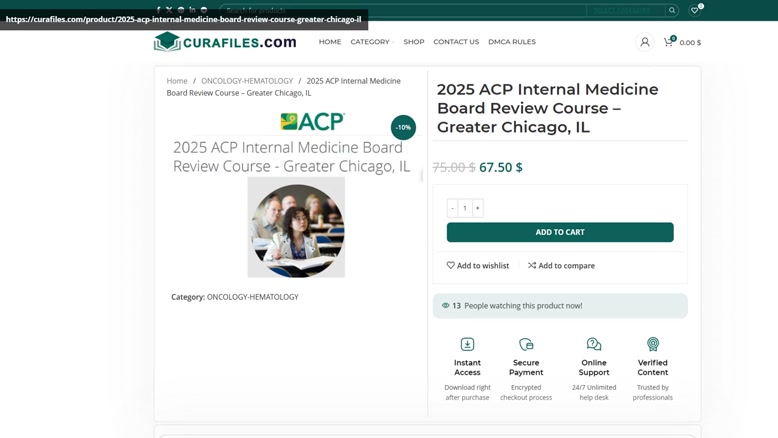Click the -10% discount badge
This screenshot has width=778, height=438.
coord(403,127)
